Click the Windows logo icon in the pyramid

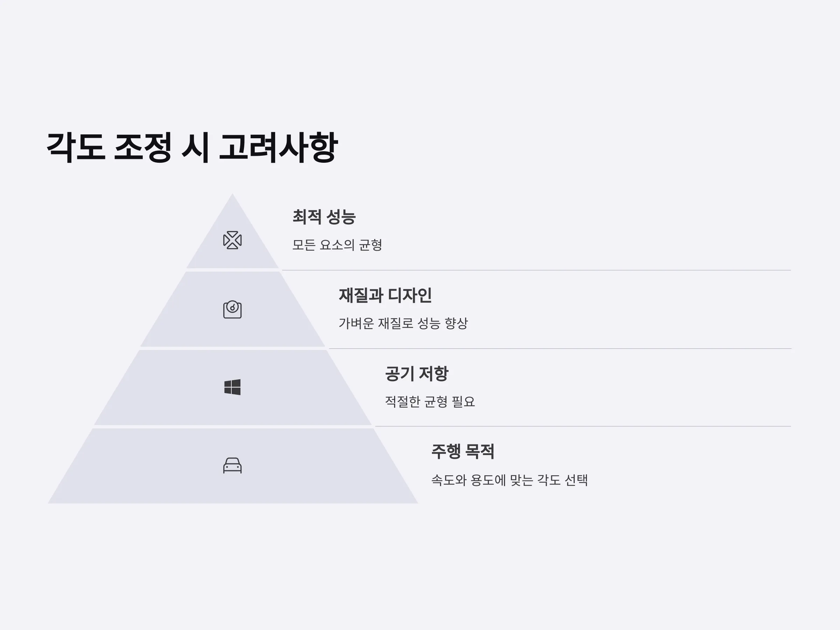tap(232, 387)
